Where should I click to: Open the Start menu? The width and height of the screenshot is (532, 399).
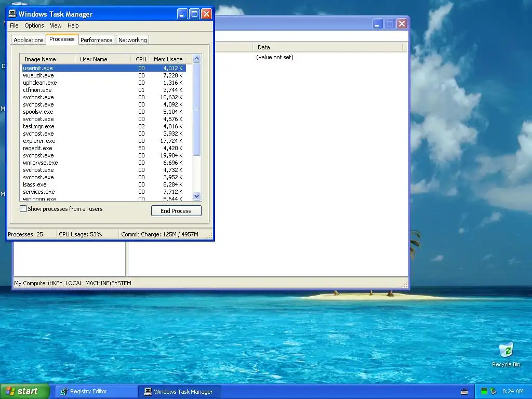(x=25, y=391)
